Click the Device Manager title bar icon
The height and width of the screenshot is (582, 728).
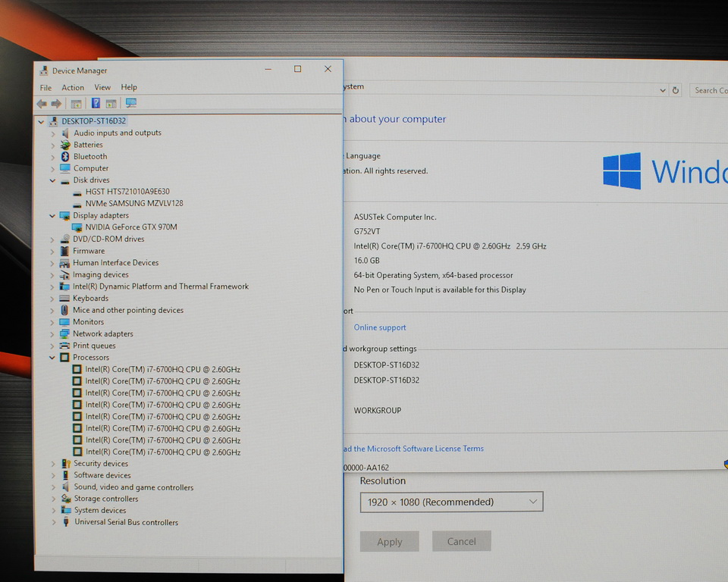[x=44, y=70]
